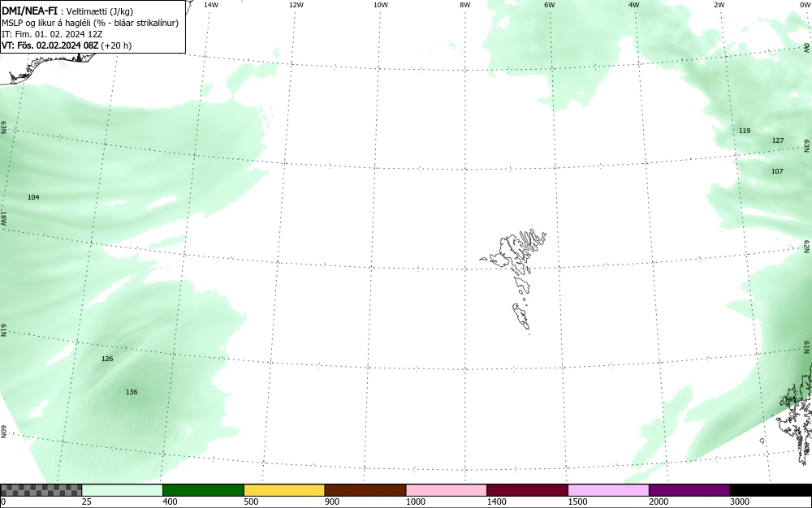Select the brown 900–1000 legend swatch

coord(365,490)
